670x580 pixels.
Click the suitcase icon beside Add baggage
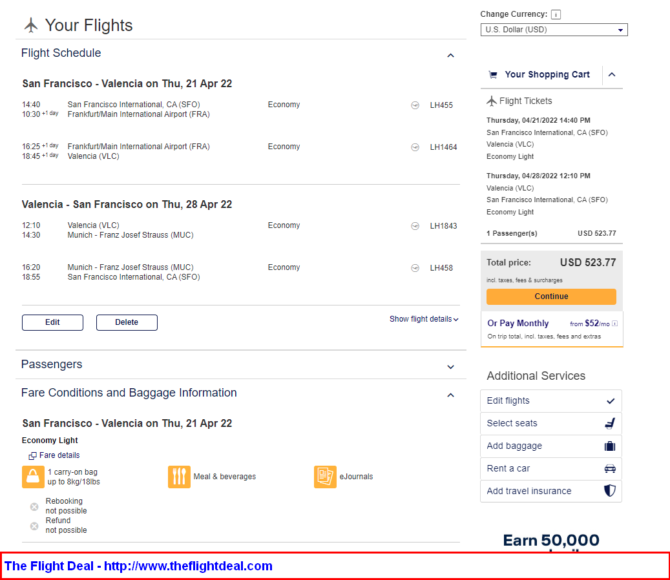click(610, 446)
